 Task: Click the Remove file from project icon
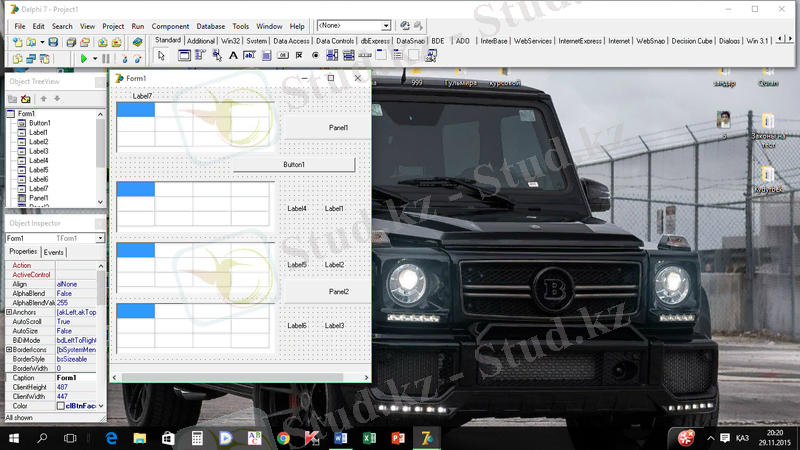(116, 42)
